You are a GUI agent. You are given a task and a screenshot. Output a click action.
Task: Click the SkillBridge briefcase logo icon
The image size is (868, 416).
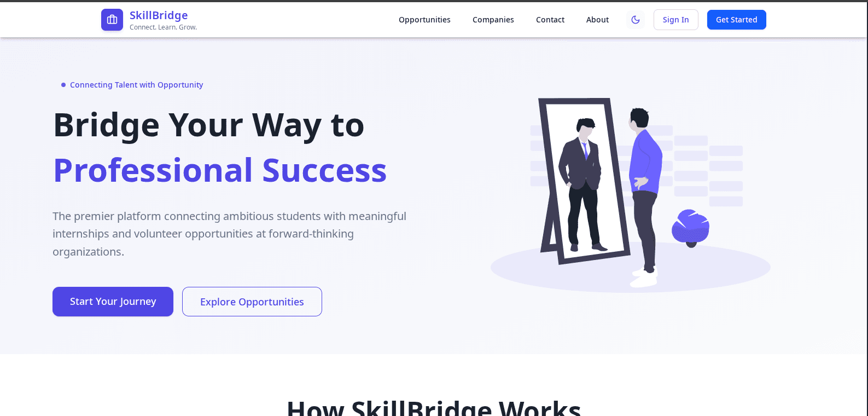(112, 20)
